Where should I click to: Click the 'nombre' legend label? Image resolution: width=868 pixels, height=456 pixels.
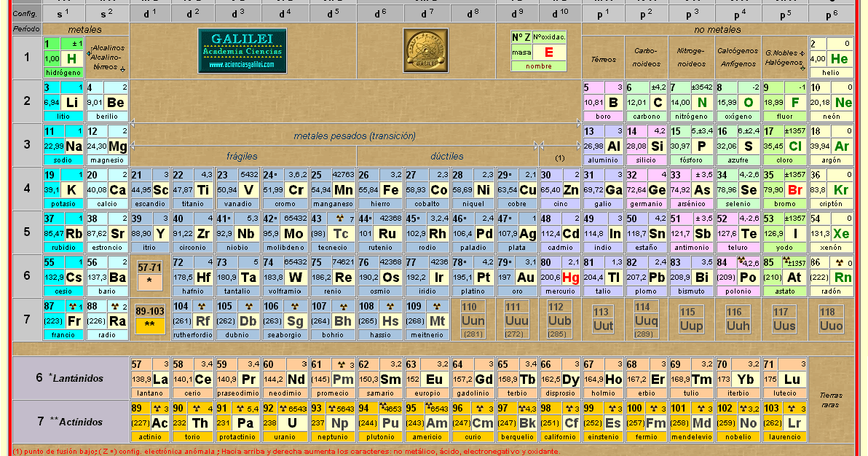(x=539, y=66)
